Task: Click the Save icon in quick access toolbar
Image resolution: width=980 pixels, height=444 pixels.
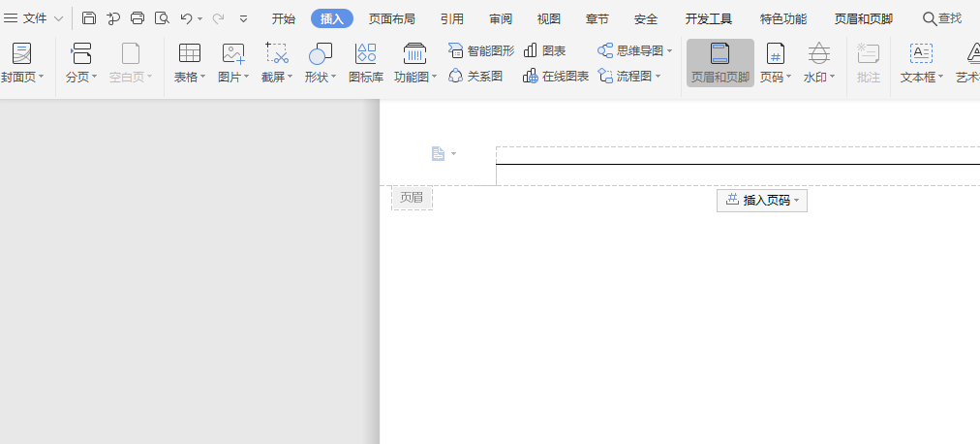Action: coord(89,18)
